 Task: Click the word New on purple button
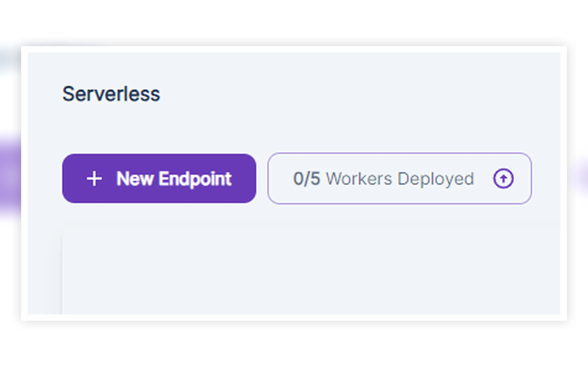click(x=135, y=179)
